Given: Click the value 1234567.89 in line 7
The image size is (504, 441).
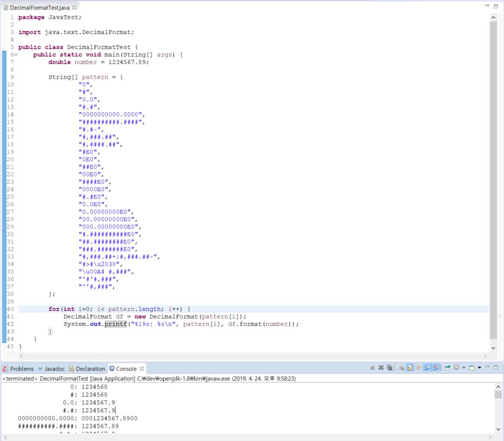Looking at the screenshot, I should pyautogui.click(x=127, y=62).
